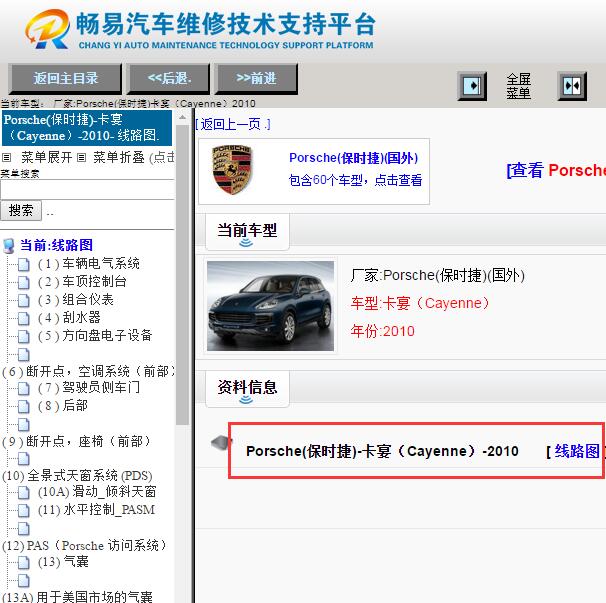Open the 线路图 link in results row

pyautogui.click(x=577, y=451)
